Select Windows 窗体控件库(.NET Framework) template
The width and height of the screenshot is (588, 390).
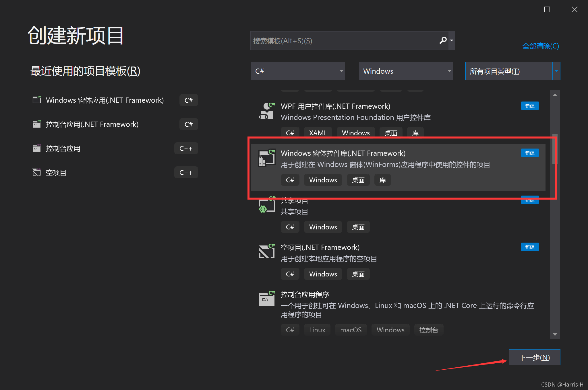pos(343,153)
